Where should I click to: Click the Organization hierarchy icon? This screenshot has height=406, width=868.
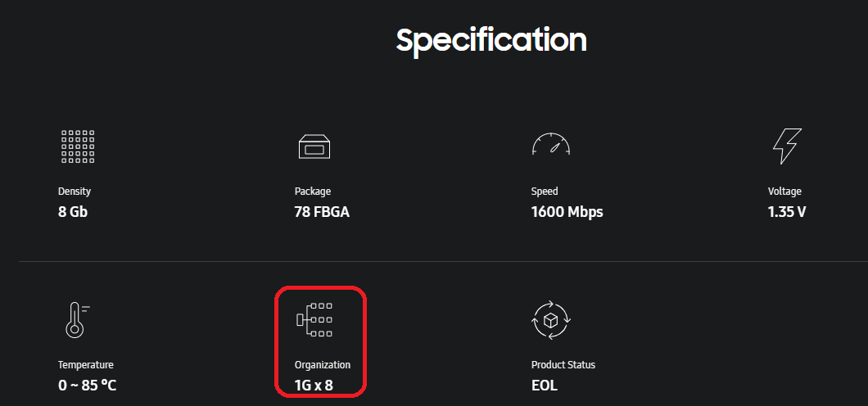[314, 319]
